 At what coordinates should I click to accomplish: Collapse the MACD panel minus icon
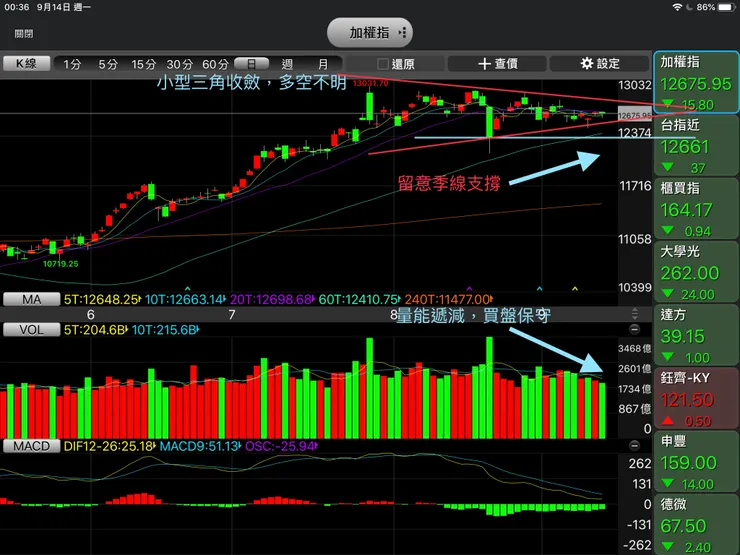point(634,446)
